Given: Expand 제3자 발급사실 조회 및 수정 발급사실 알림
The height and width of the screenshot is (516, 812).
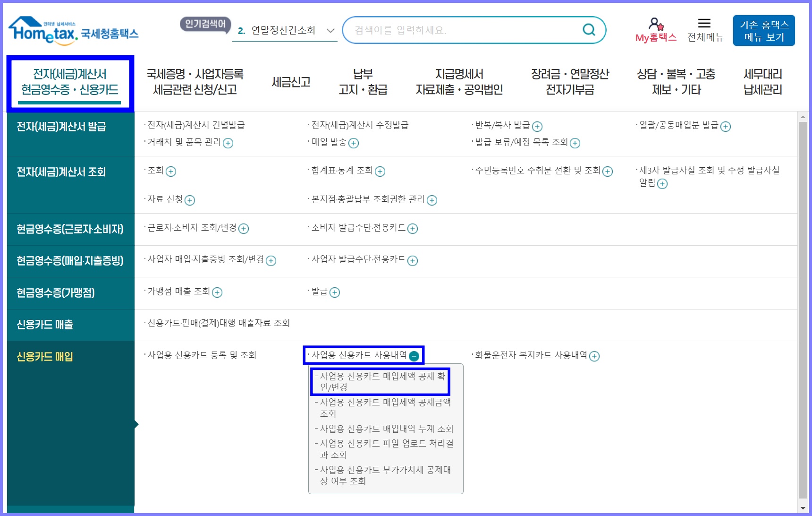Looking at the screenshot, I should click(662, 184).
